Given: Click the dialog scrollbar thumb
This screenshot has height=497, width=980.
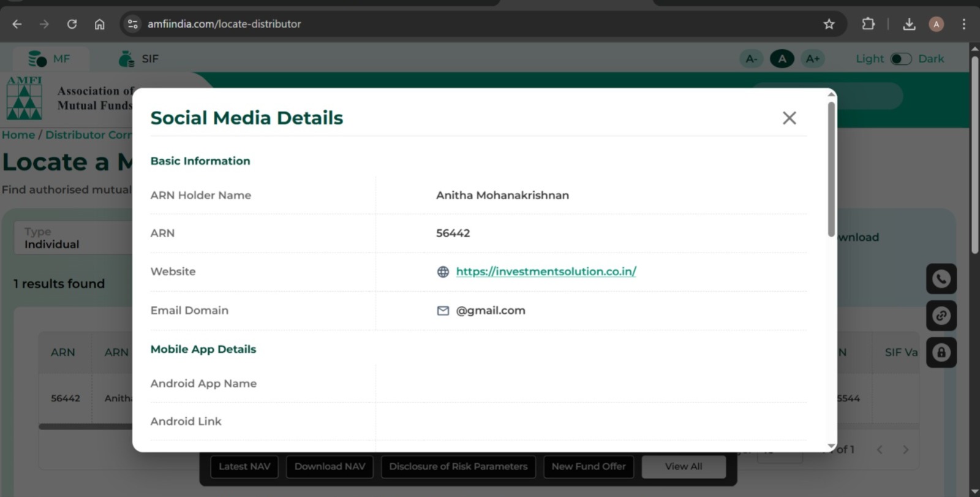Looking at the screenshot, I should pos(831,169).
